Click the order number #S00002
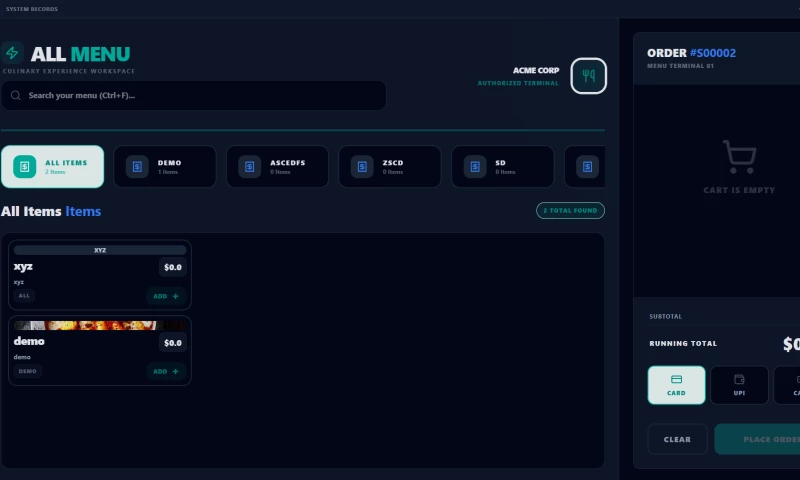Image resolution: width=800 pixels, height=480 pixels. [x=713, y=53]
